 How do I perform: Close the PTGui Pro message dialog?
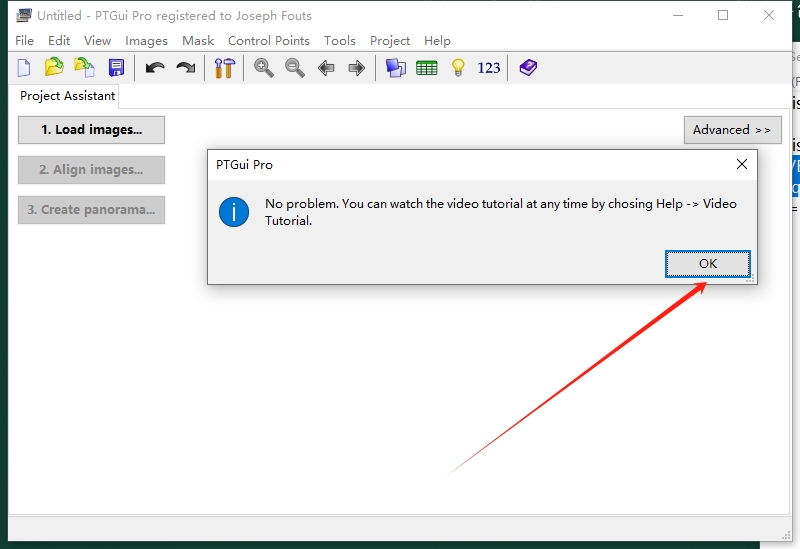click(x=742, y=164)
